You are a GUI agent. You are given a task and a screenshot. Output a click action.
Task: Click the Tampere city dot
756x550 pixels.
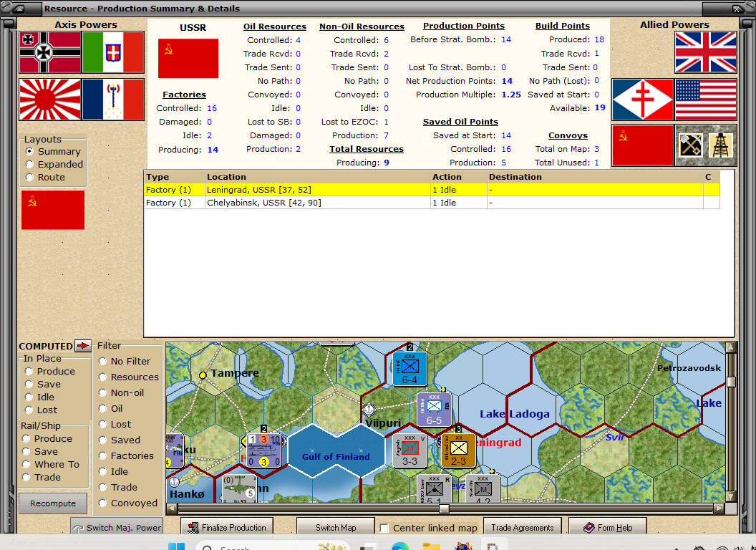(203, 375)
